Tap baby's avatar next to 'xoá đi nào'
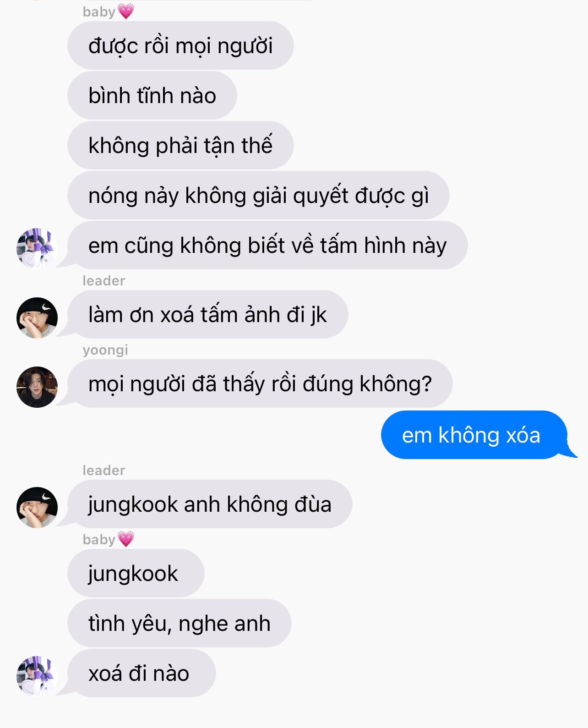Screen dimensions: 588x728 click(37, 676)
